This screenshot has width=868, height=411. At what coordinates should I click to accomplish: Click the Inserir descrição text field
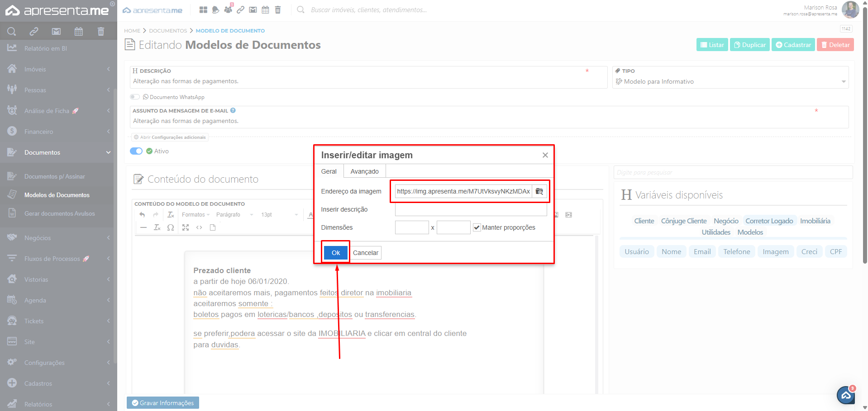pos(471,209)
